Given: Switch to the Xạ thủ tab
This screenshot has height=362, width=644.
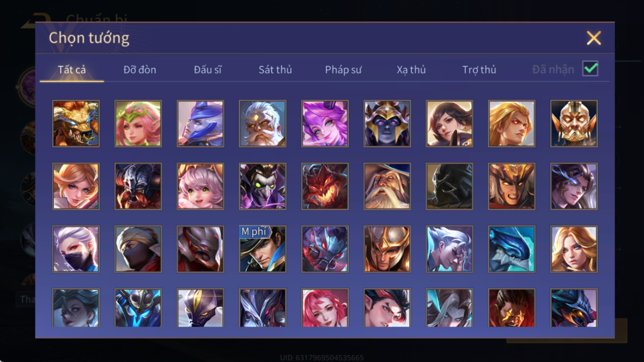Looking at the screenshot, I should [411, 70].
